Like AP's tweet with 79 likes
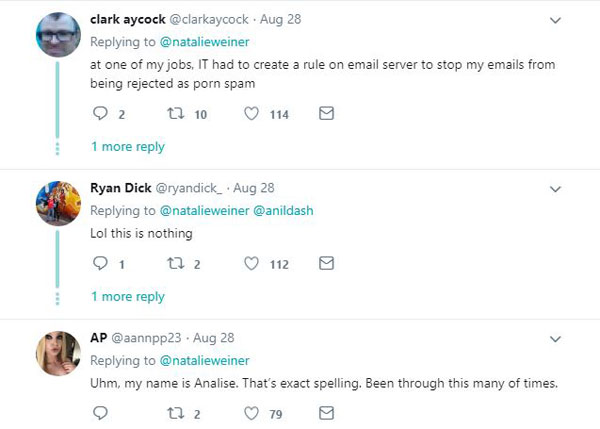Viewport: 600px width, 429px height. [251, 413]
